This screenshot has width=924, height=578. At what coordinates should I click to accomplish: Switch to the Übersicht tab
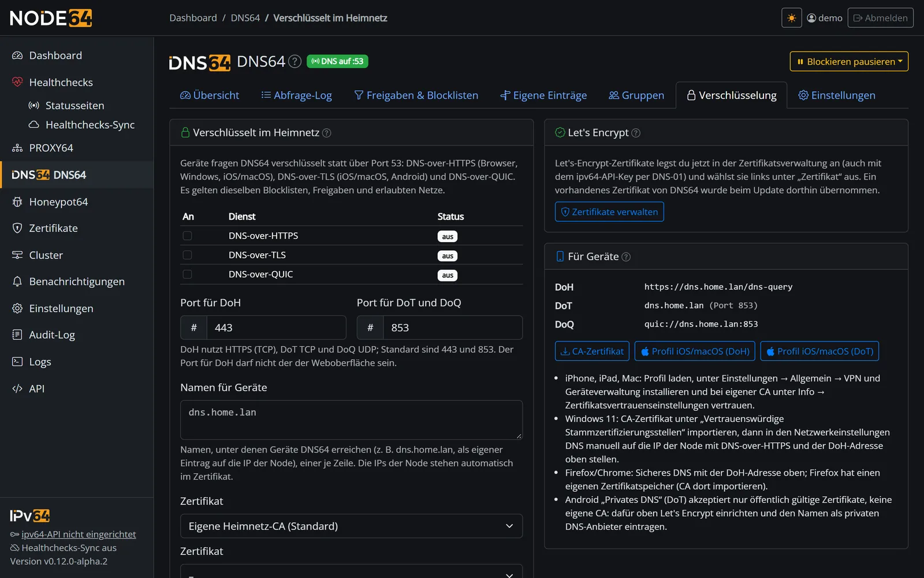(x=210, y=95)
